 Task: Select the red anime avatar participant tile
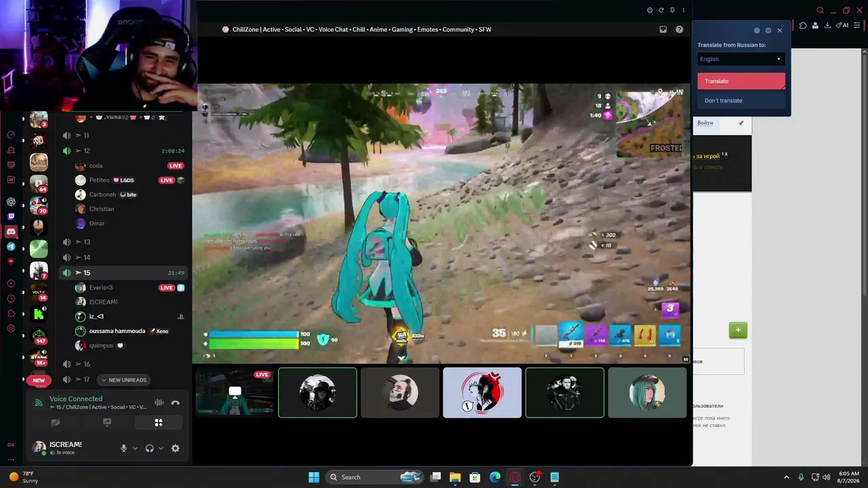click(482, 392)
